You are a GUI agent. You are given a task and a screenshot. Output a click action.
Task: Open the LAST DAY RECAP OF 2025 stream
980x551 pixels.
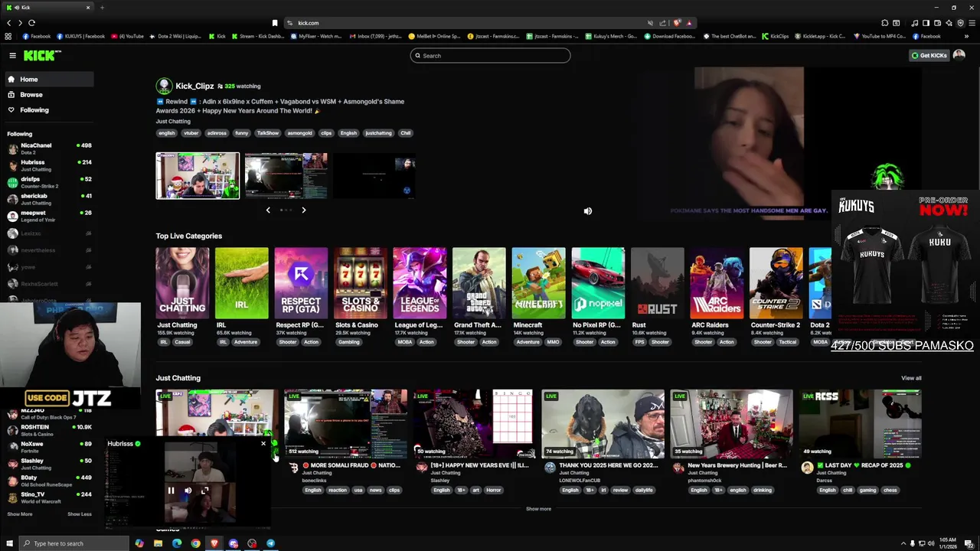click(860, 424)
